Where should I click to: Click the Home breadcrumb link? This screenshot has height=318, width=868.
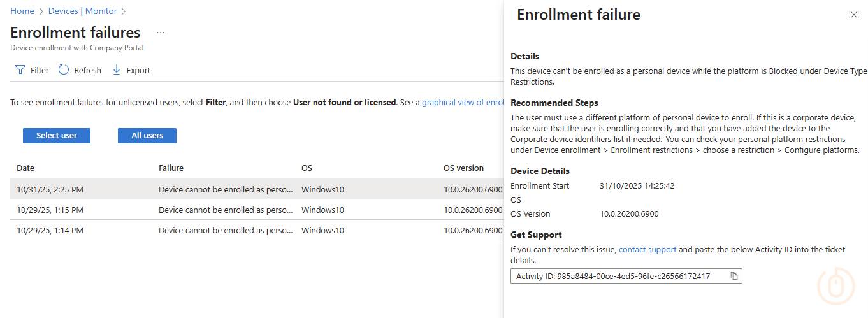pos(22,11)
